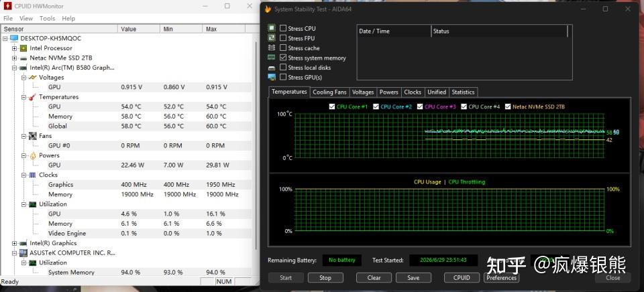Click the Stop button
Image resolution: width=644 pixels, height=292 pixels.
coord(325,278)
